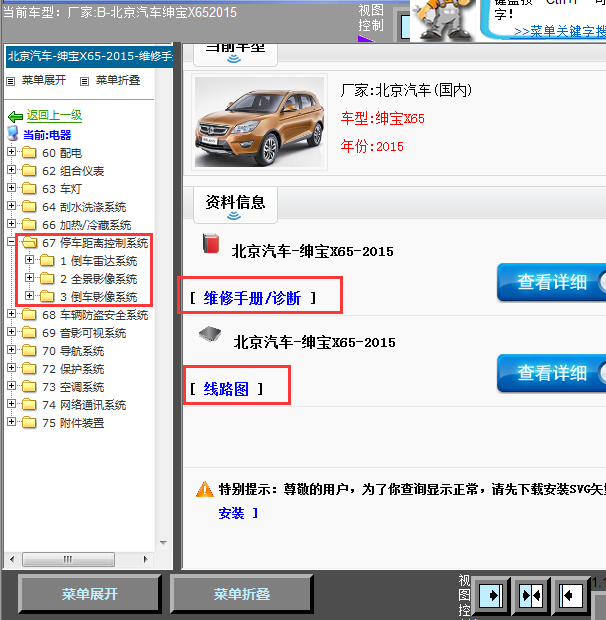The width and height of the screenshot is (606, 620).
Task: Click the folder icon for 60 配电
Action: tap(29, 152)
